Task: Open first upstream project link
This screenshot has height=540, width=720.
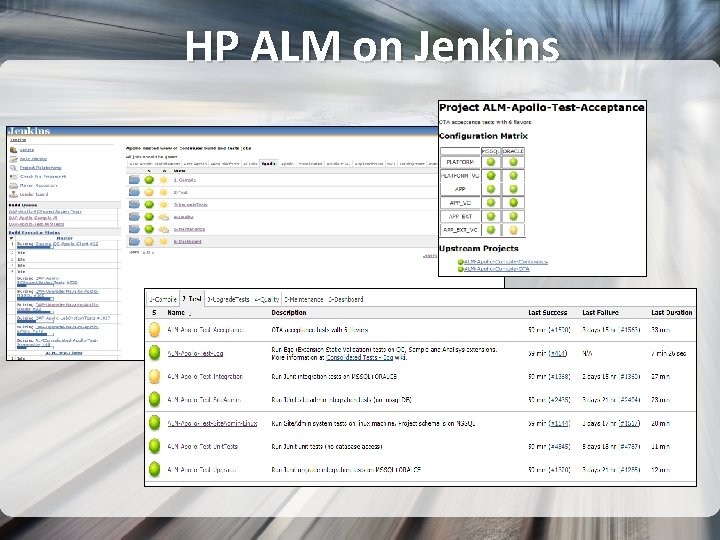Action: [506, 262]
